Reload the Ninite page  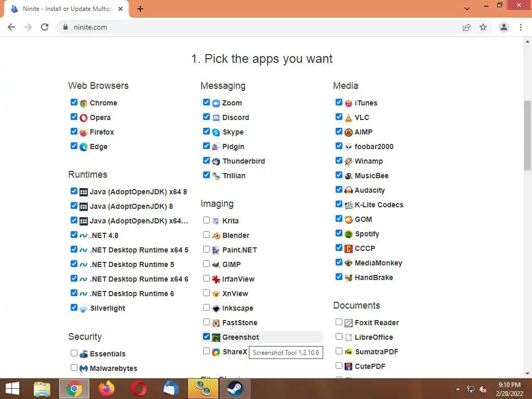click(x=45, y=27)
